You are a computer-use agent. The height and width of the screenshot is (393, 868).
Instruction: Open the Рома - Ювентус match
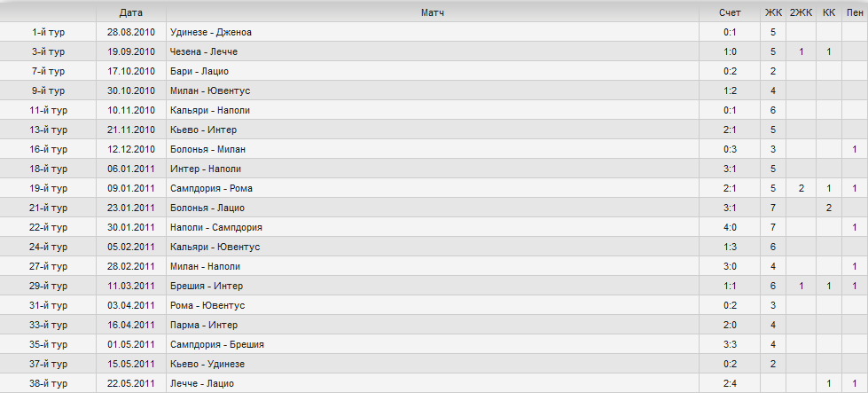click(207, 305)
